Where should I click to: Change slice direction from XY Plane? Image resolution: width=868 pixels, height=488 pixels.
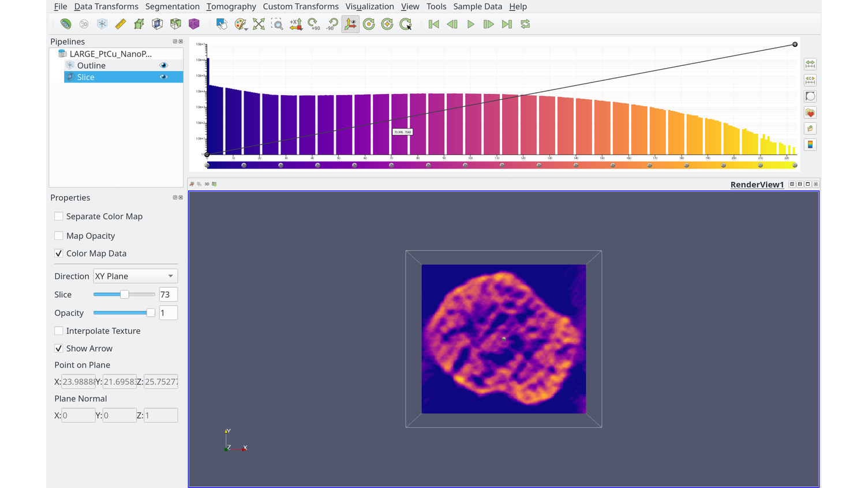tap(135, 276)
